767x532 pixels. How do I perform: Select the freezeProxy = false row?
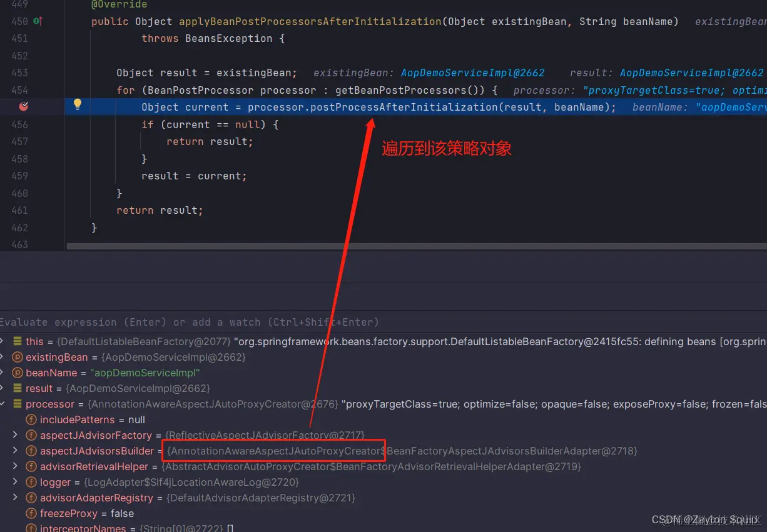click(x=383, y=513)
